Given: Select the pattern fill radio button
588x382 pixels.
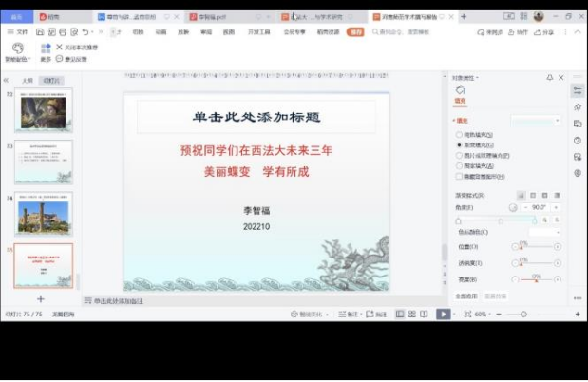Looking at the screenshot, I should (460, 165).
